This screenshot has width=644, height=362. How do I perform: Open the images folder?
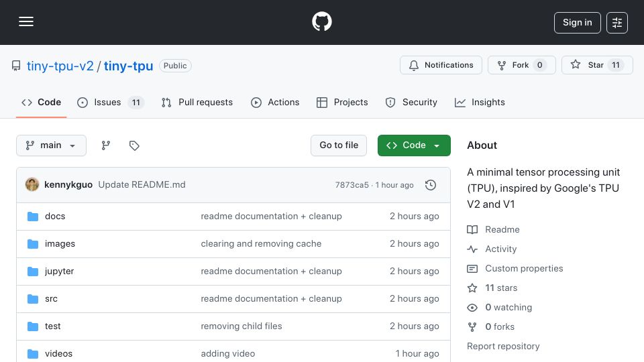pos(60,244)
